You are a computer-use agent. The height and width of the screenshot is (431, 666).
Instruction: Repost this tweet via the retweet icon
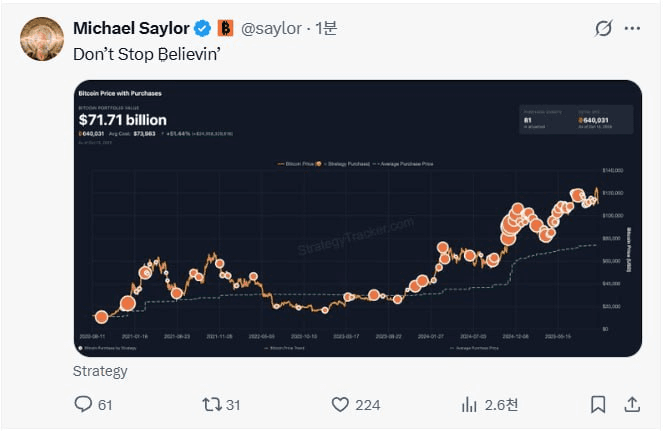pos(211,404)
